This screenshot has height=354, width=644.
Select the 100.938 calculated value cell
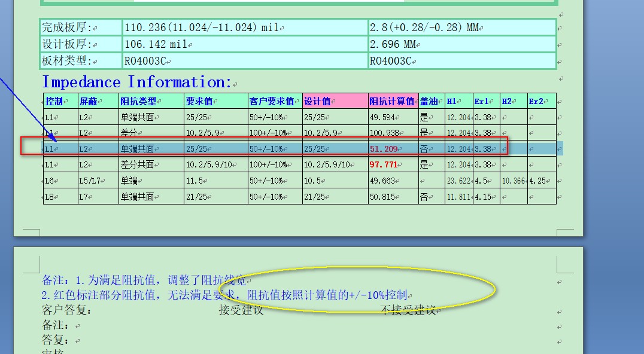point(393,133)
